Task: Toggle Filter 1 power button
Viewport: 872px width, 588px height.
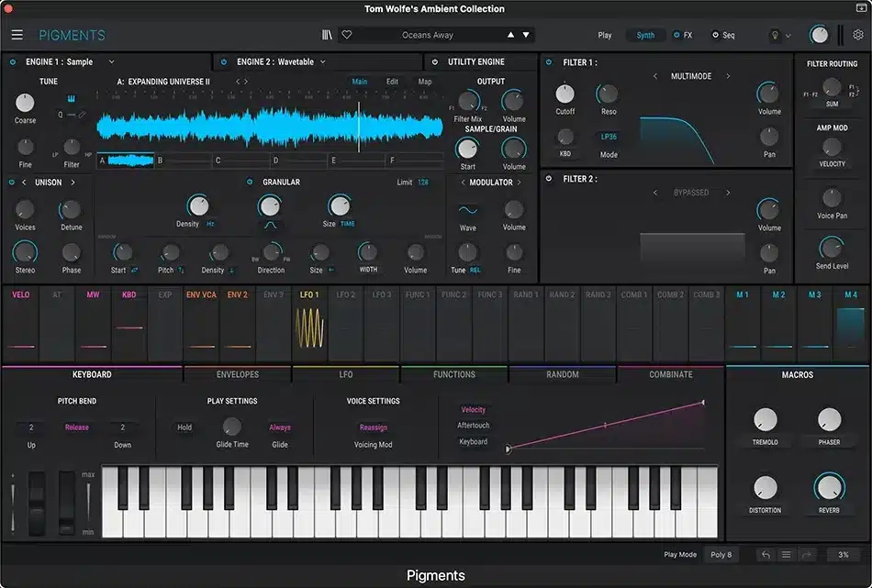Action: point(549,62)
